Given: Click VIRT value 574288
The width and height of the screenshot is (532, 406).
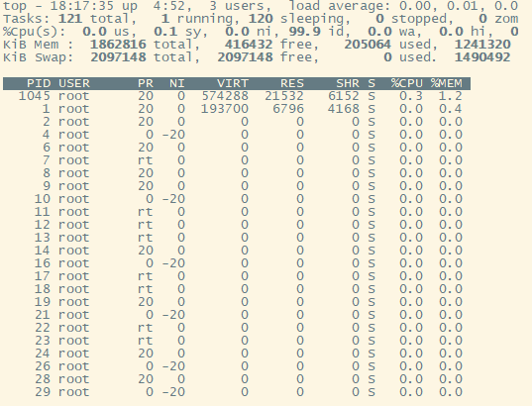Looking at the screenshot, I should pos(225,96).
